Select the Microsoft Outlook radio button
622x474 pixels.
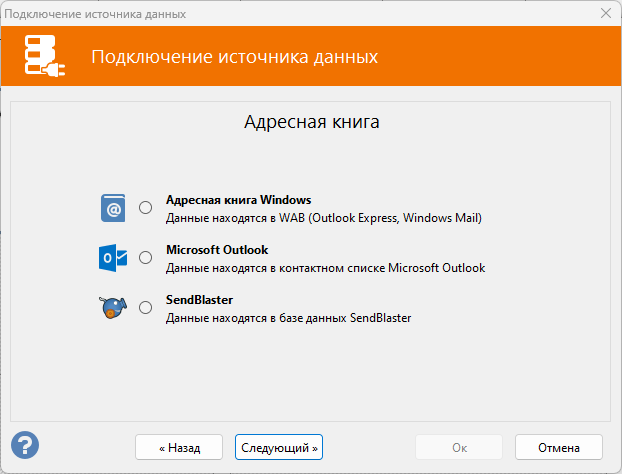(x=146, y=257)
